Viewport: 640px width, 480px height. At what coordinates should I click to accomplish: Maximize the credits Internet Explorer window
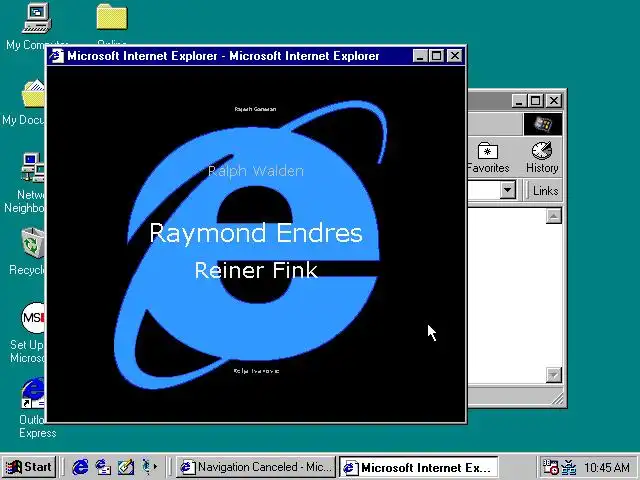(436, 56)
